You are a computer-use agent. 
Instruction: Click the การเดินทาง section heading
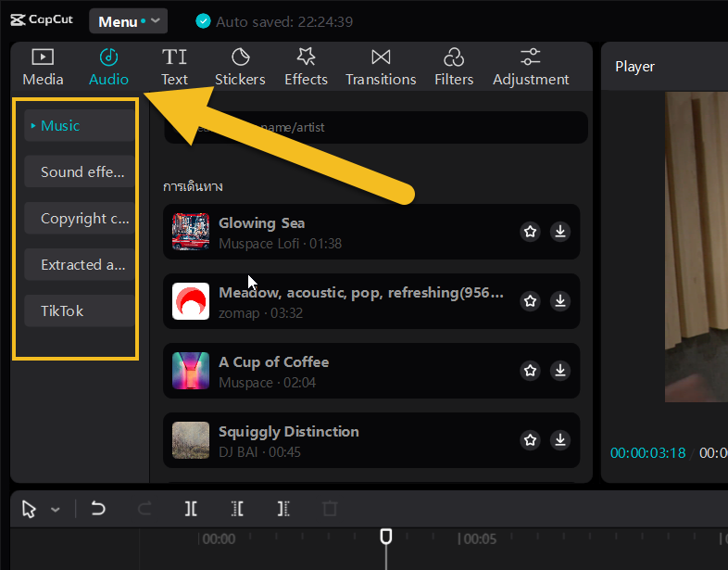194,186
